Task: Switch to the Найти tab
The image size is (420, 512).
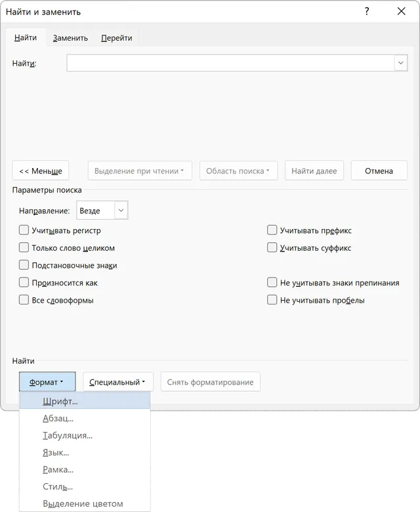Action: coord(26,37)
